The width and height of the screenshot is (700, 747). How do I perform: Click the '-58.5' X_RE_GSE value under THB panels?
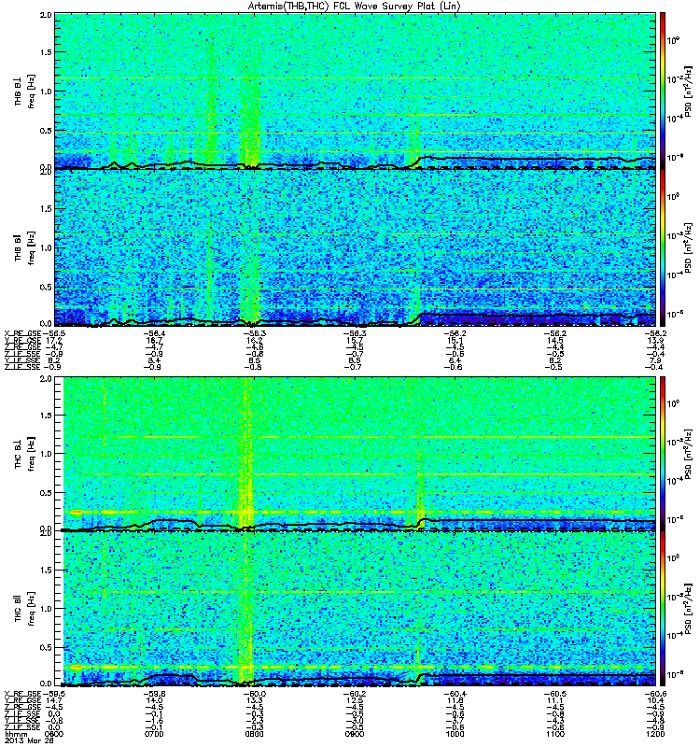tap(54, 333)
